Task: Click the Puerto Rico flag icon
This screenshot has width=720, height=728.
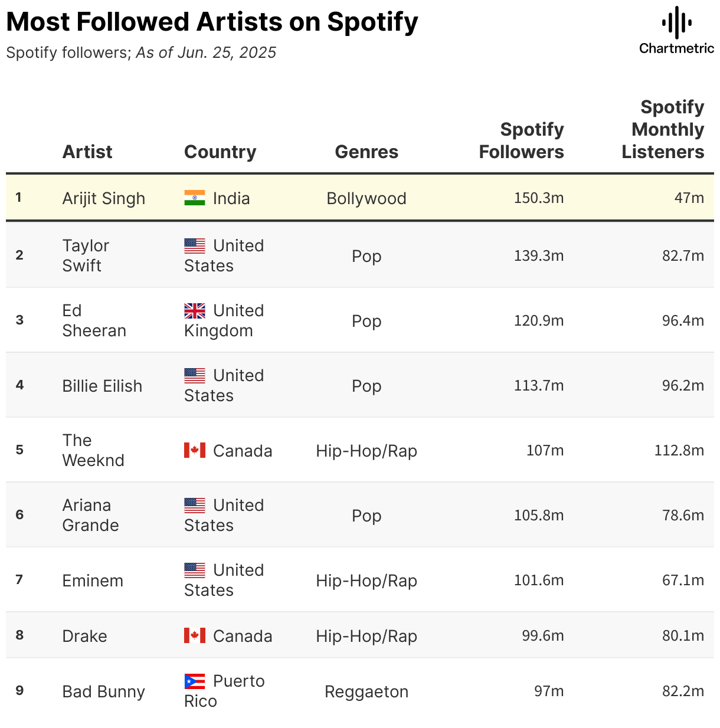Action: pos(195,681)
